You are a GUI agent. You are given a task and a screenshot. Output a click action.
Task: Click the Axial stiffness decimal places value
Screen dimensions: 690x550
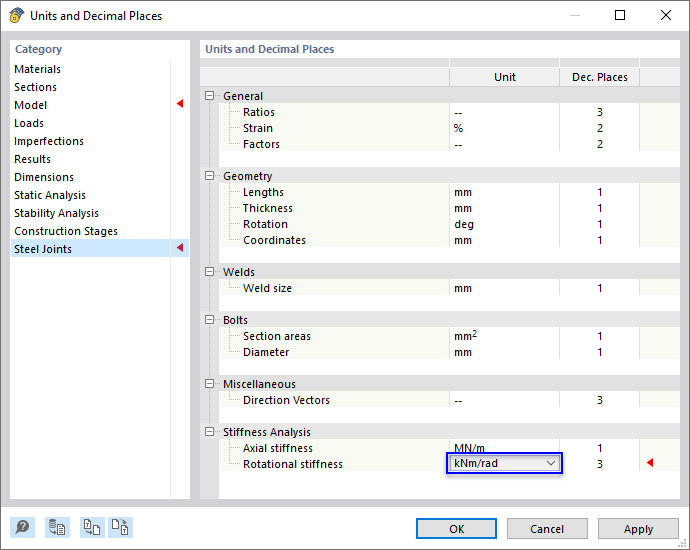(x=599, y=448)
